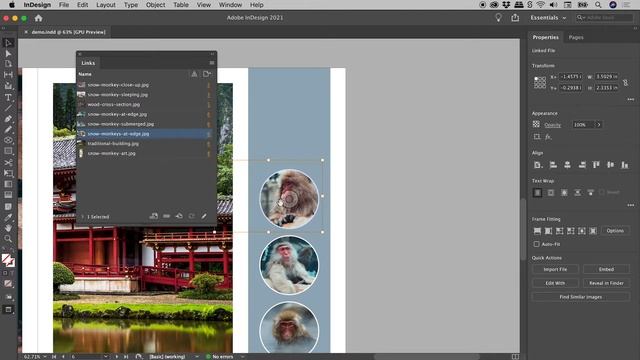640x360 pixels.
Task: Select transform reference point grid
Action: click(x=540, y=82)
